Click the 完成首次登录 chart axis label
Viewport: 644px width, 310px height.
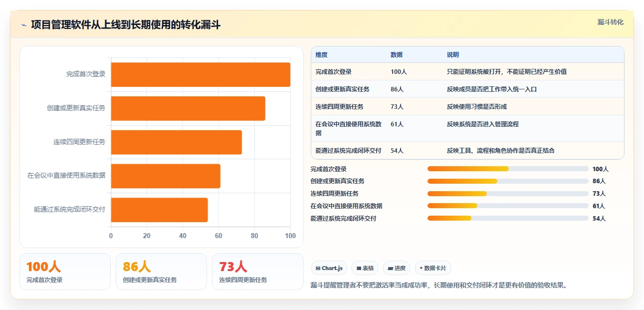[86, 74]
